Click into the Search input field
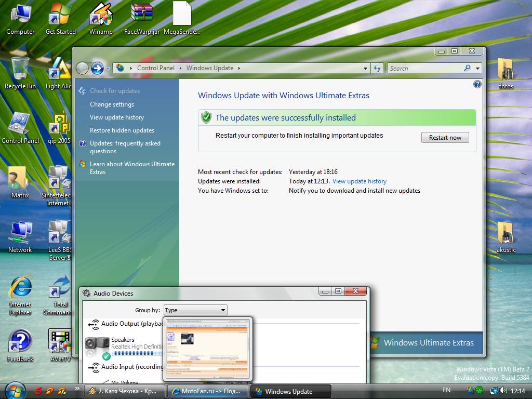Screen dimensions: 532x399 (x=425, y=68)
